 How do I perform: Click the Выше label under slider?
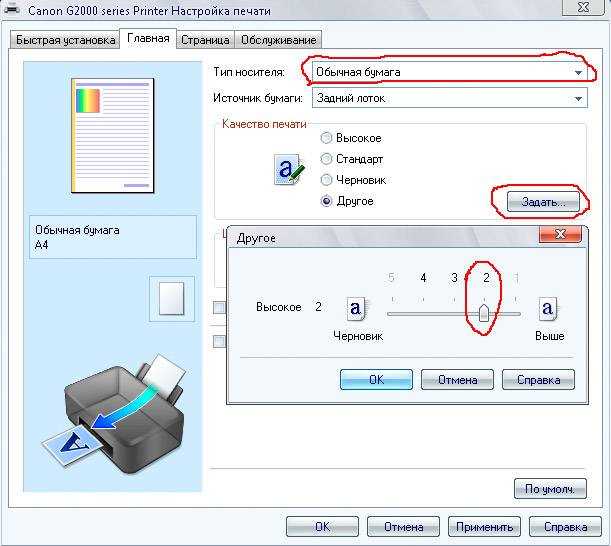pos(549,336)
